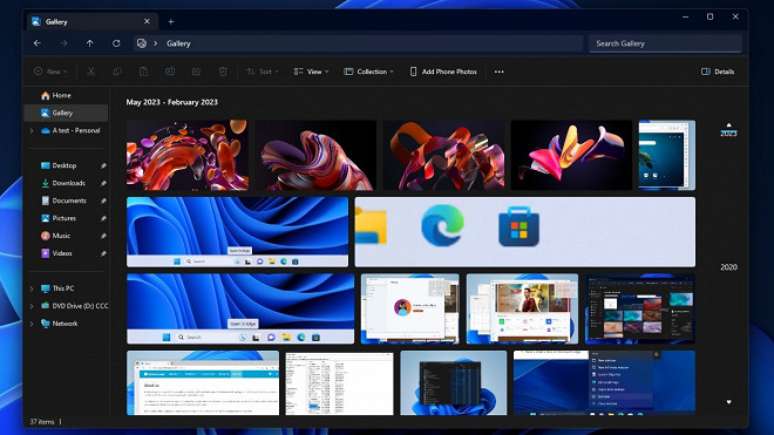Open the View dropdown

coord(311,72)
